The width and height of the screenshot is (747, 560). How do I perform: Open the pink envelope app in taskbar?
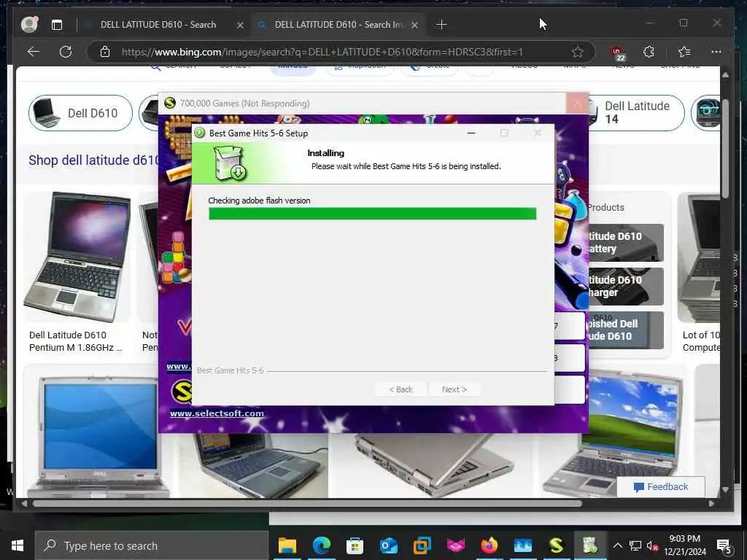tap(455, 545)
